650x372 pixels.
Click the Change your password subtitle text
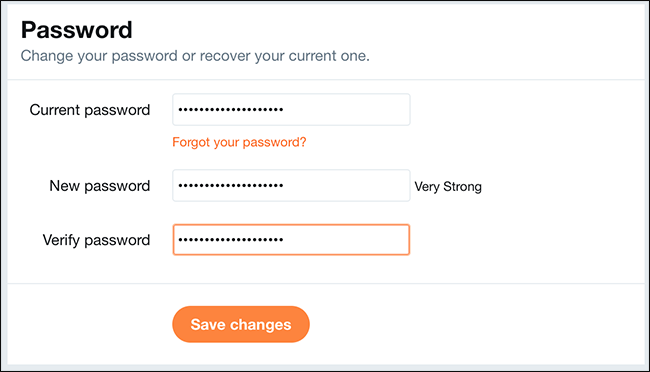point(195,56)
